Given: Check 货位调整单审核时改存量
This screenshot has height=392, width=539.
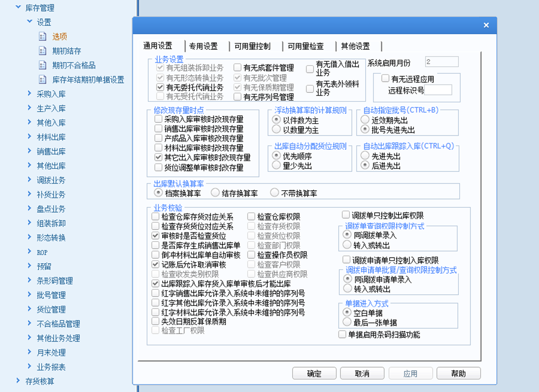Looking at the screenshot, I should (158, 168).
